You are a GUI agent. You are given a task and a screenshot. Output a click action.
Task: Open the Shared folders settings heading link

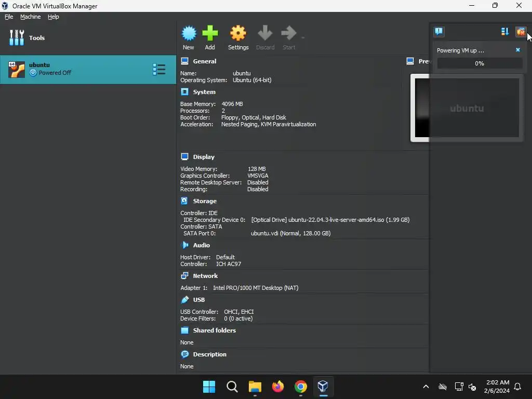click(x=214, y=330)
